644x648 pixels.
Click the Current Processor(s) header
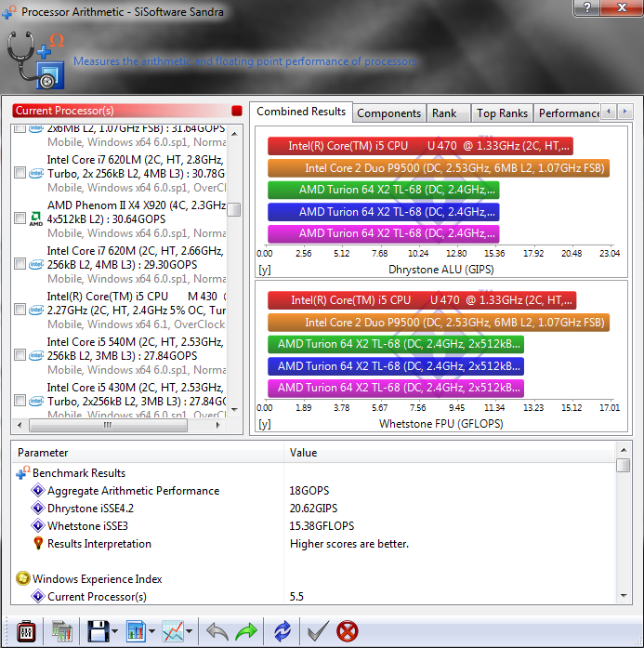click(x=122, y=111)
